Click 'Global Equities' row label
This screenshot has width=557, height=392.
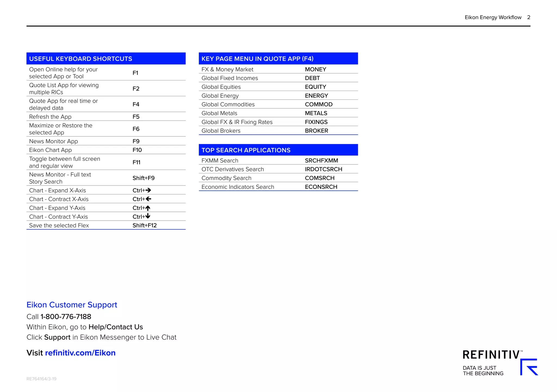click(221, 87)
